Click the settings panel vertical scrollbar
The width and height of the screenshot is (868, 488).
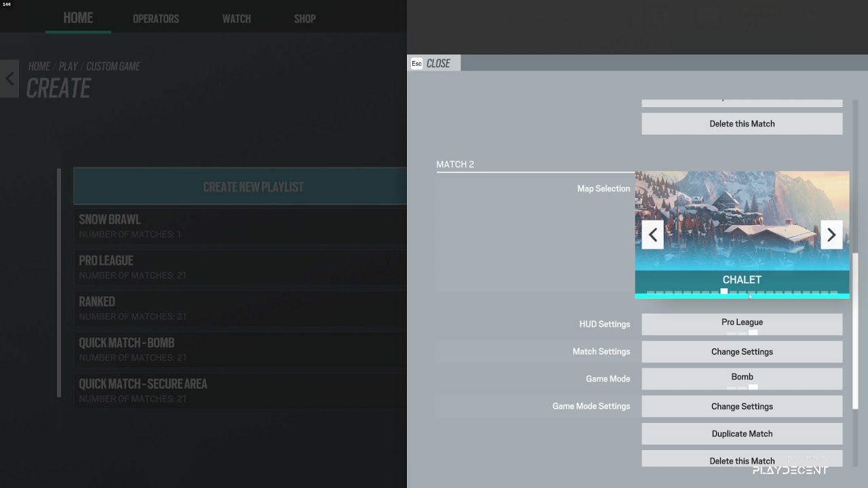click(855, 332)
